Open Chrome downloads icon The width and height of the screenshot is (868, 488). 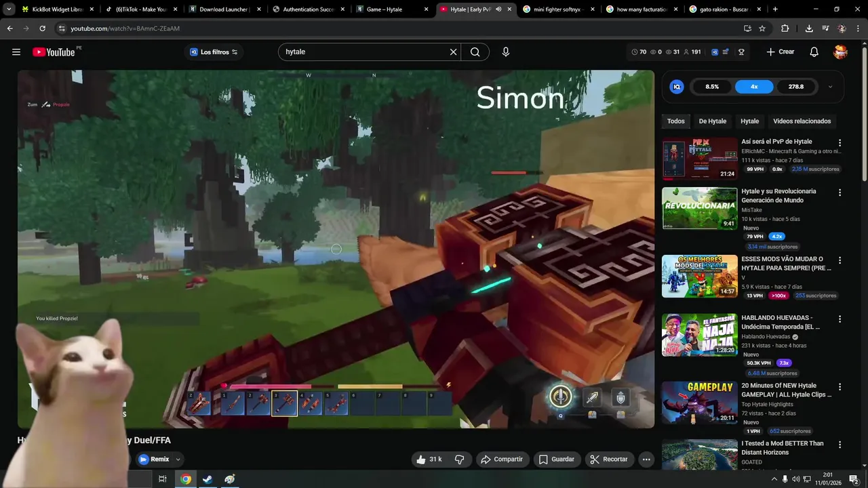[x=809, y=28]
